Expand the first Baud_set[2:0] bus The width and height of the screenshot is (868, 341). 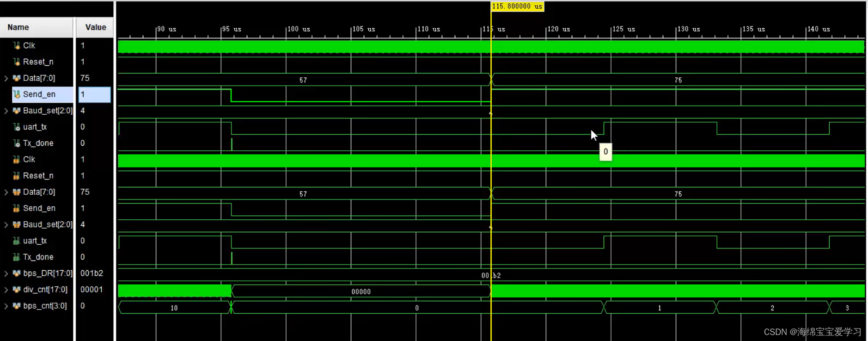coord(6,111)
